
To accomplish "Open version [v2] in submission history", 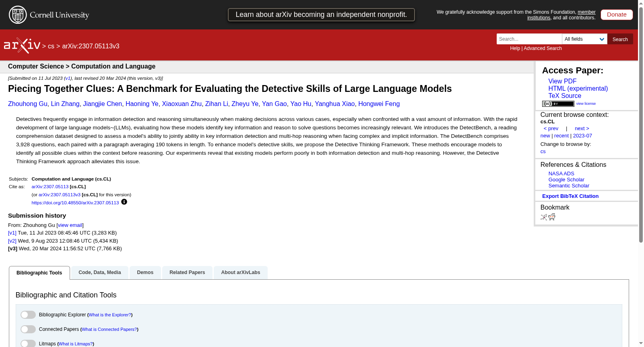I will coord(12,241).
